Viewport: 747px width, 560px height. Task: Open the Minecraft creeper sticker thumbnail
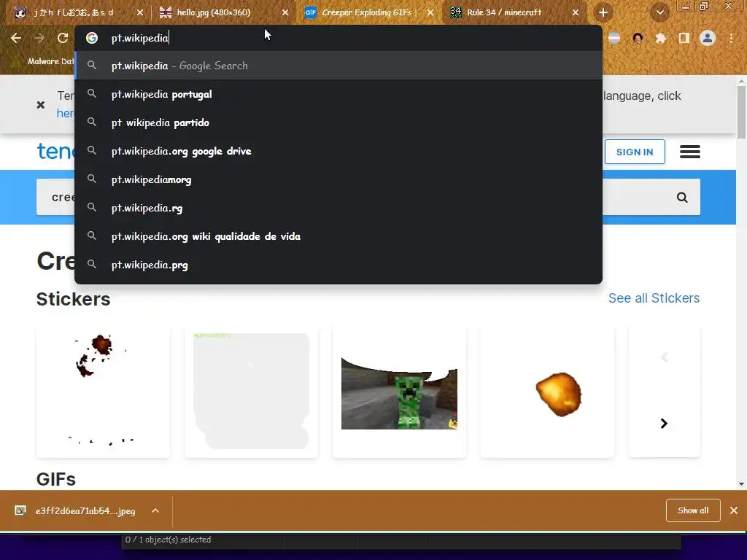(399, 392)
